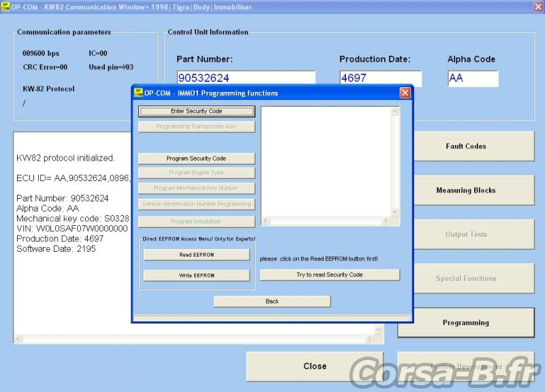Click dialog output box scroll-up arrow
Viewport: 545px width, 392px height.
pos(395,112)
